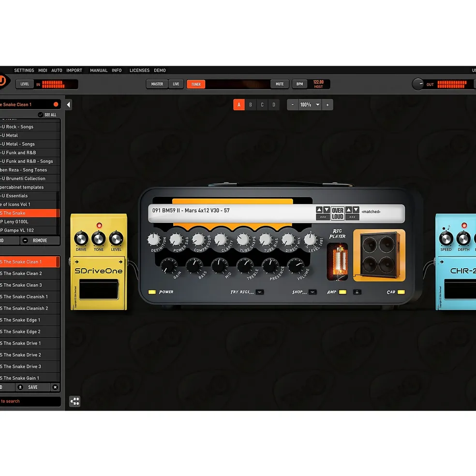Click the SDriveOne pedal footswitch
The width and height of the screenshot is (476, 476).
coord(99,289)
